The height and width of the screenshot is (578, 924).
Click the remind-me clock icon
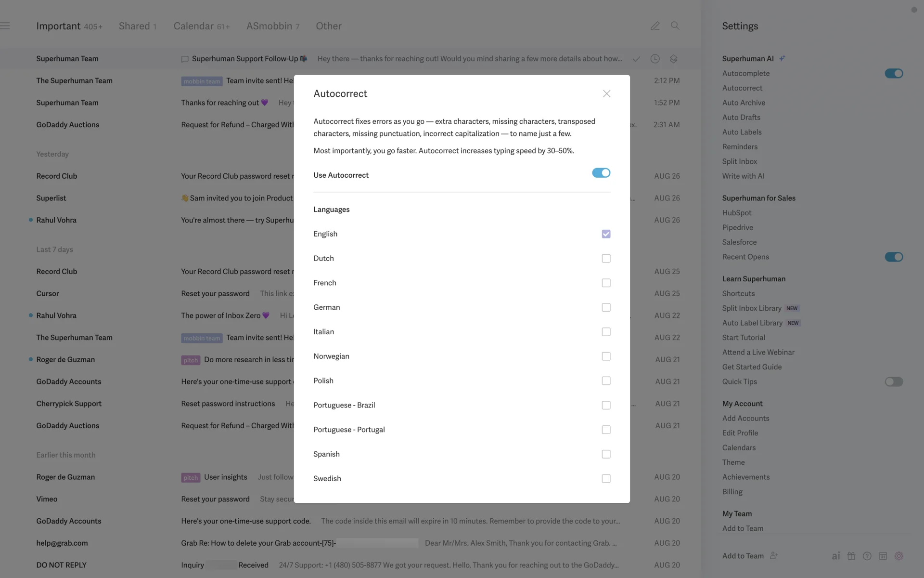tap(654, 59)
